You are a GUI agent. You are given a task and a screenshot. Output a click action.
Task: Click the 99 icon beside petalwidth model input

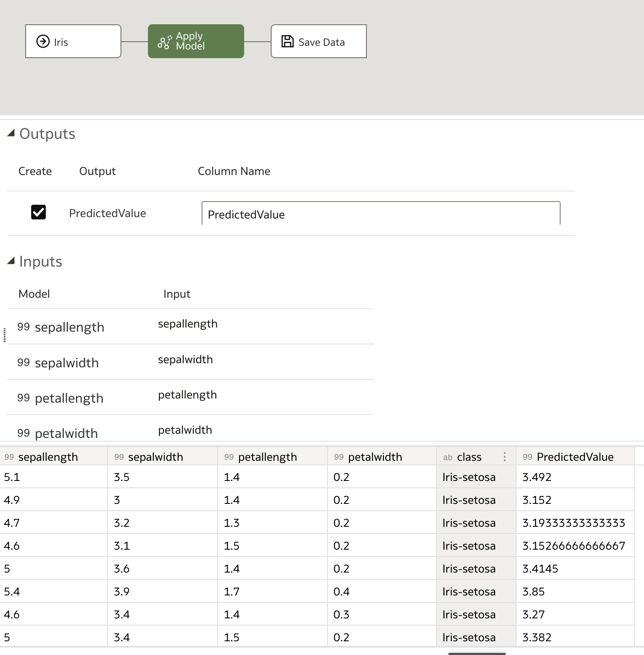(22, 433)
